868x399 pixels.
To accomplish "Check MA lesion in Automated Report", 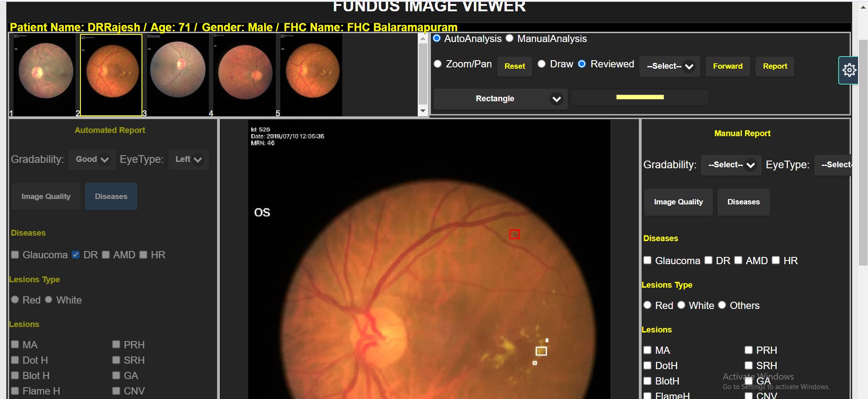I will pyautogui.click(x=15, y=344).
